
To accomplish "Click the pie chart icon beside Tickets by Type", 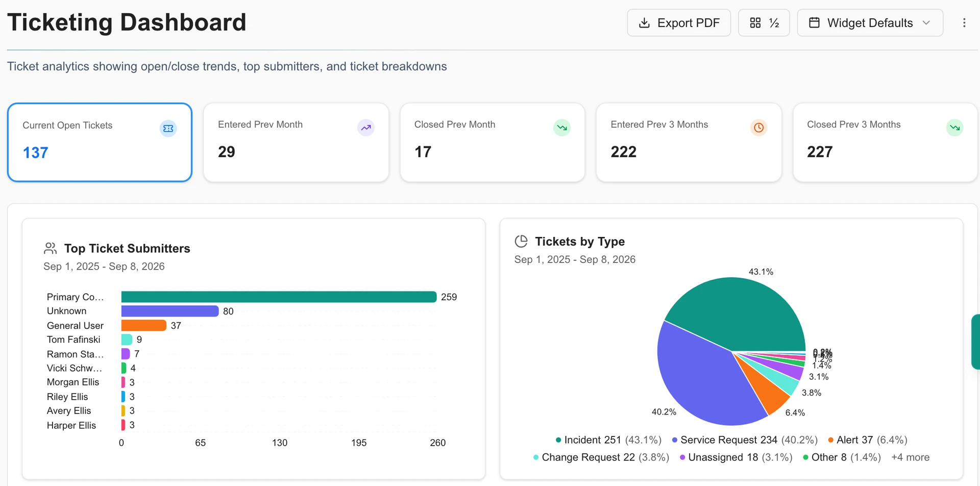I will (521, 241).
